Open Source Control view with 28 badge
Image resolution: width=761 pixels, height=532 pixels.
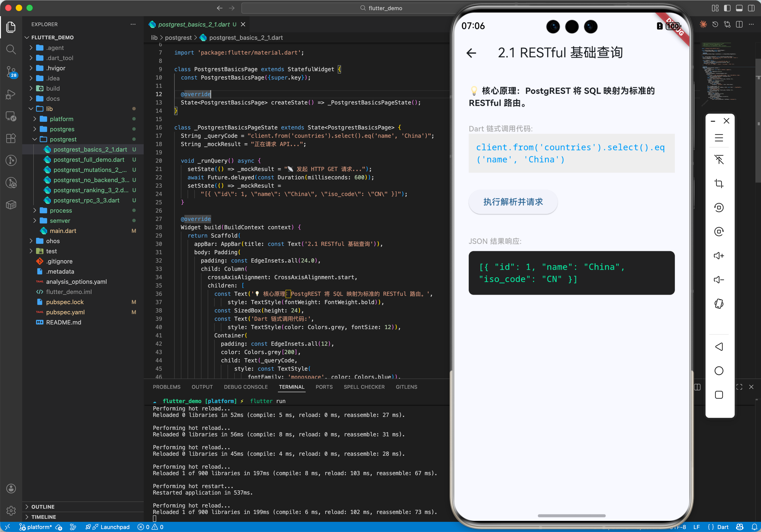(11, 71)
